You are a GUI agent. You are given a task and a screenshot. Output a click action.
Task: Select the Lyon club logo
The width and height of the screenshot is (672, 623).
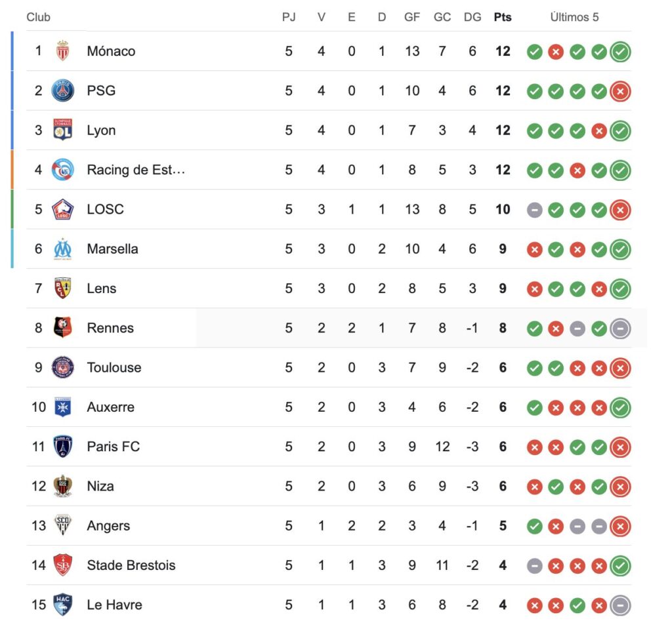click(x=63, y=130)
